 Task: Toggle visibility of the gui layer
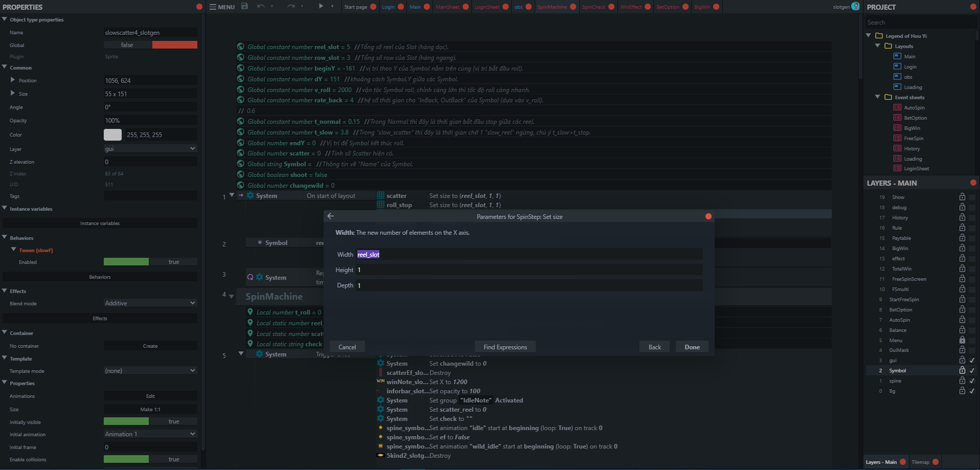tap(972, 361)
